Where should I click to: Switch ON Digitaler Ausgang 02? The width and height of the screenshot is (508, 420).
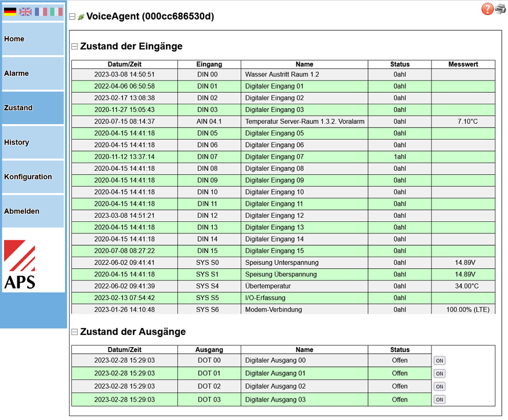(440, 386)
